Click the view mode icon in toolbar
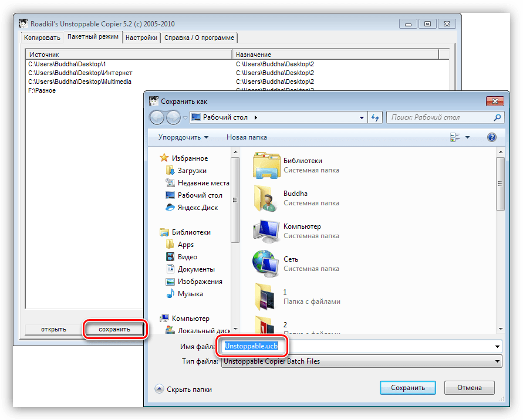This screenshot has width=523, height=420. pos(455,137)
